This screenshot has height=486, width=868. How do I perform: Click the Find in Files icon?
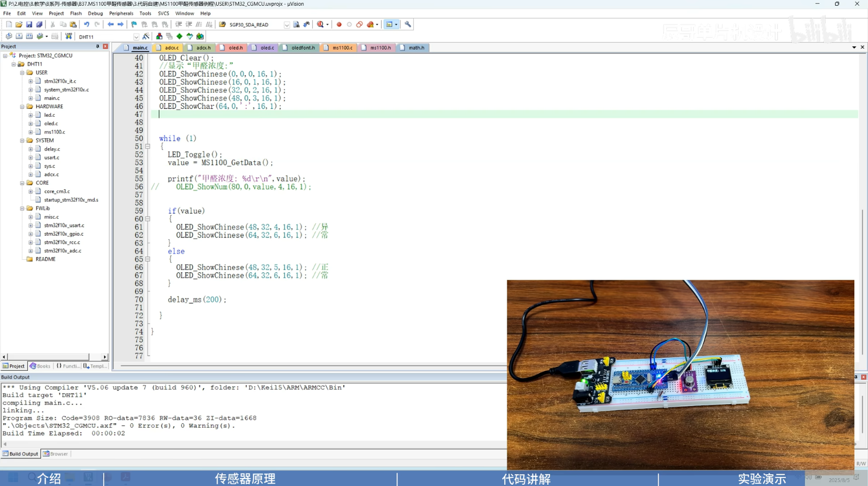296,24
